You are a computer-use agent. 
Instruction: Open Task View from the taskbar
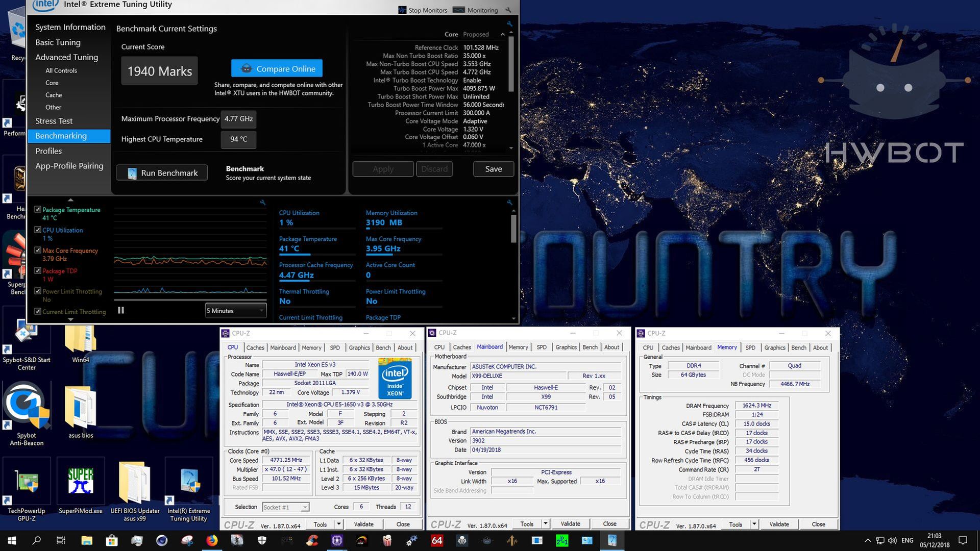click(x=61, y=540)
